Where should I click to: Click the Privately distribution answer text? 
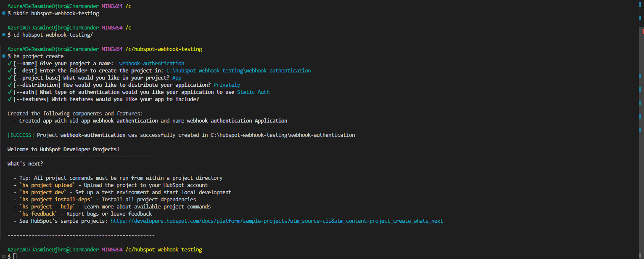[227, 85]
